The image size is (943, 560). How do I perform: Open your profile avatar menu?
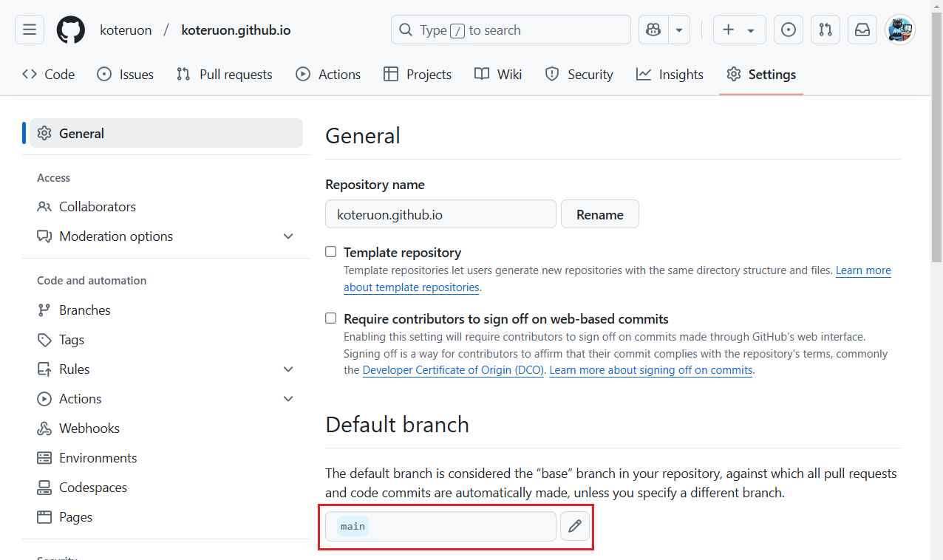point(899,30)
